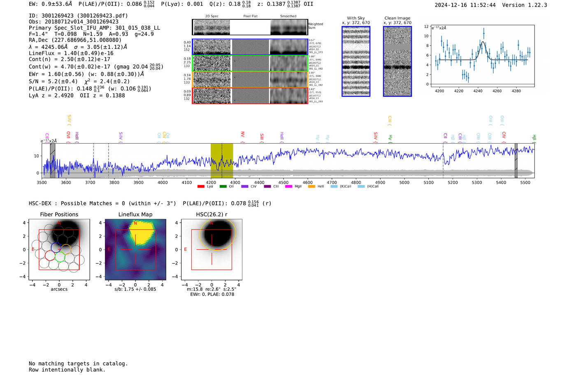Click 'No matching targets in catalog.' text
Image resolution: width=576 pixels, height=392 pixels.
pos(78,364)
